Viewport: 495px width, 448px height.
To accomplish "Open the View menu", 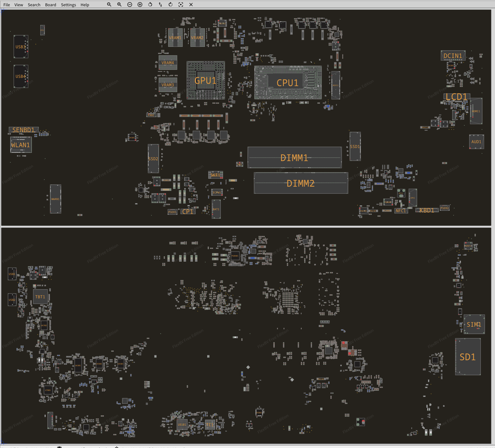I will click(19, 5).
